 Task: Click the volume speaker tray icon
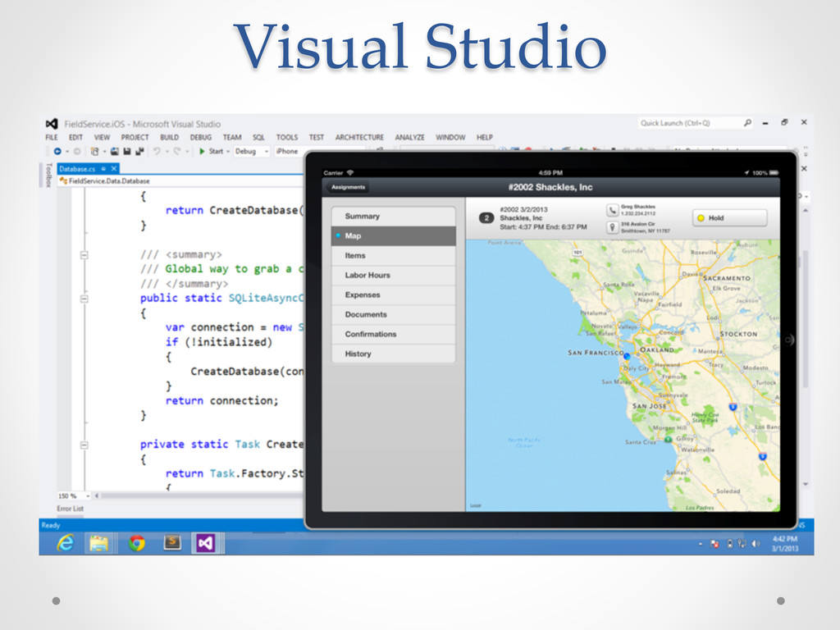click(x=756, y=544)
